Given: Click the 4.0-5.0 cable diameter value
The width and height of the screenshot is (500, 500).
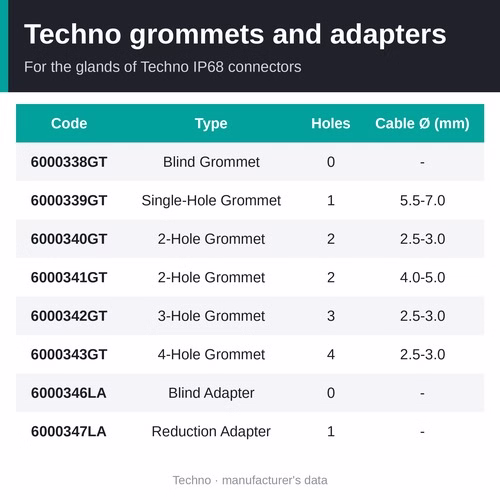Looking at the screenshot, I should coord(422,278).
